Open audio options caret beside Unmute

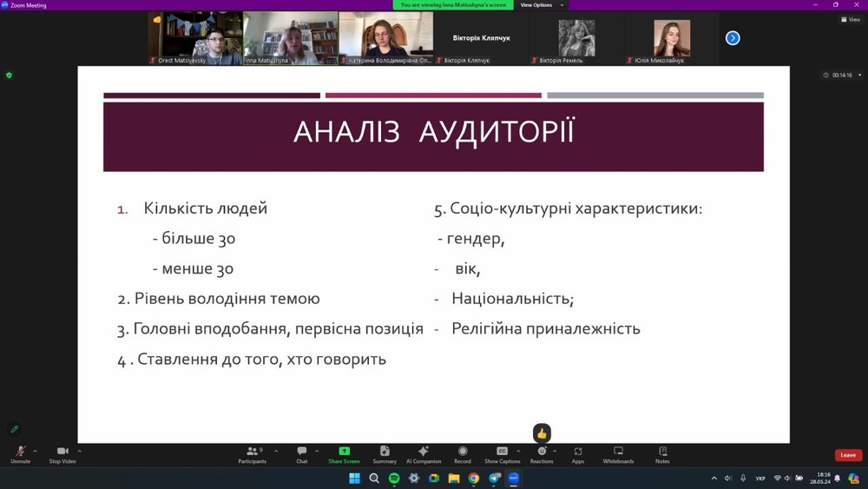click(36, 451)
